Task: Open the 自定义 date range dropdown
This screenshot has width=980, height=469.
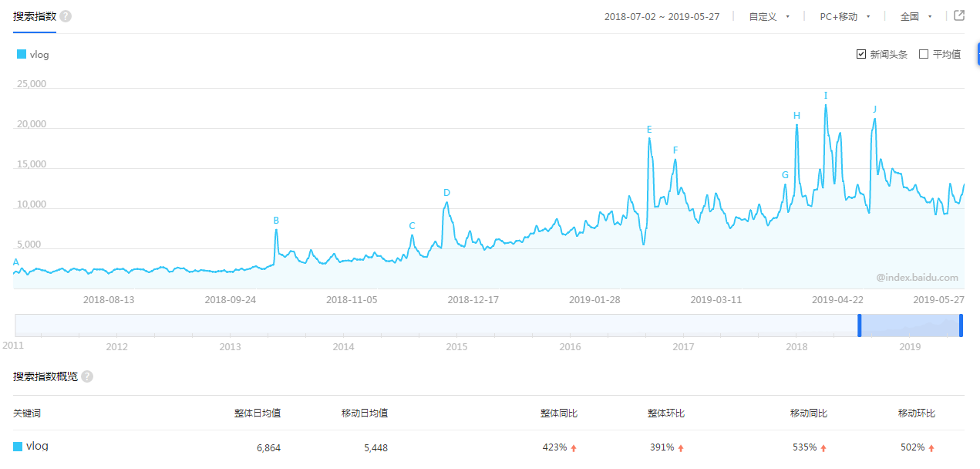Action: (x=770, y=16)
